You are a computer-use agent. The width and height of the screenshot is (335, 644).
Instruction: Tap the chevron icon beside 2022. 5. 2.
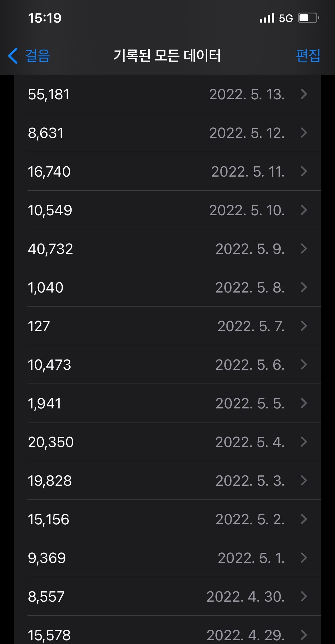coord(304,519)
